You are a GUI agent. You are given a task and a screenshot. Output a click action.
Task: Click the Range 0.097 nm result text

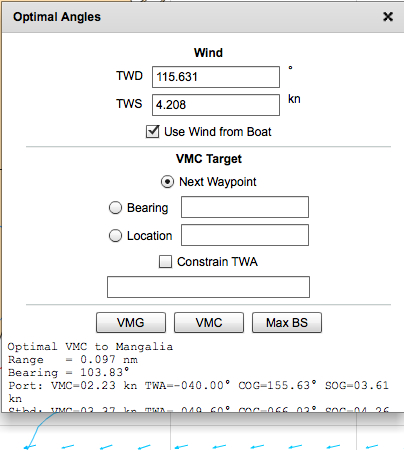tap(73, 360)
